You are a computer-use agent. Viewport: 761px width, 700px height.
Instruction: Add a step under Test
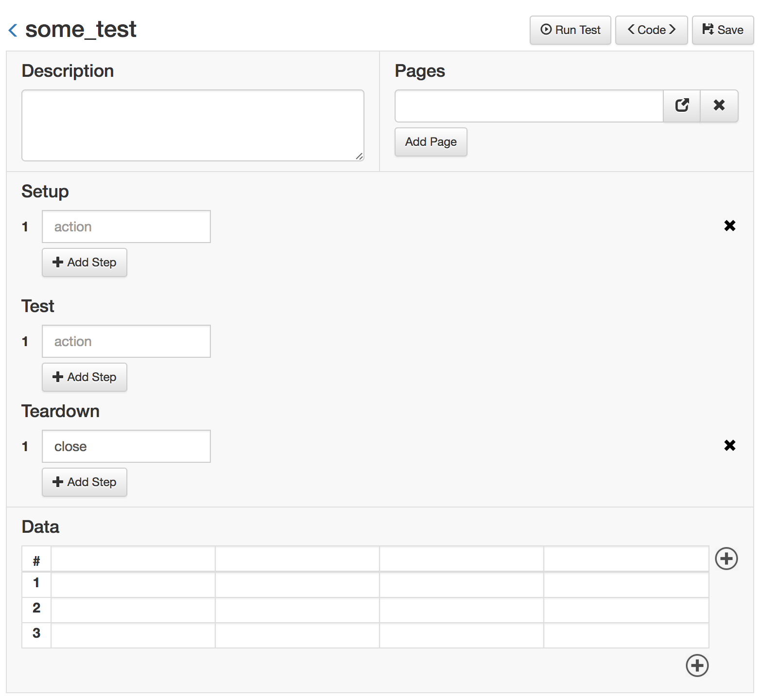[85, 377]
